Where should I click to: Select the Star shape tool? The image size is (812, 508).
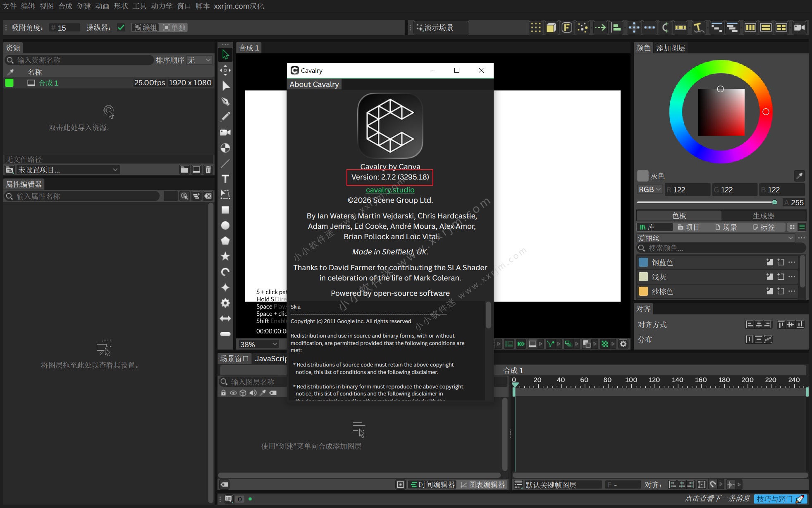pyautogui.click(x=225, y=256)
